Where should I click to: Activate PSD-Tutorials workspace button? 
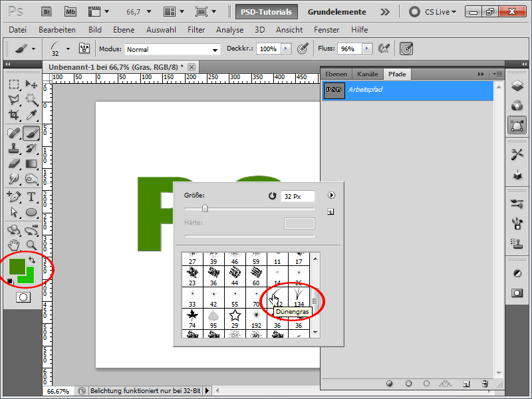267,12
